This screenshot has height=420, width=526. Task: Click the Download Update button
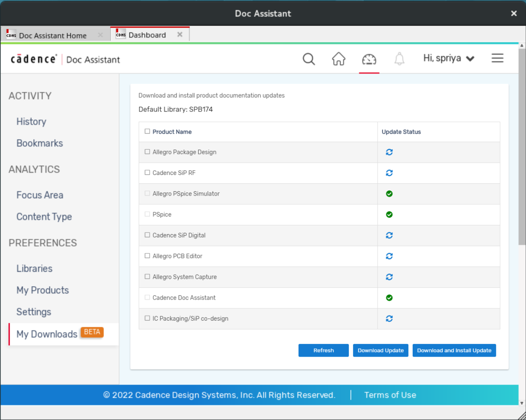(x=381, y=350)
